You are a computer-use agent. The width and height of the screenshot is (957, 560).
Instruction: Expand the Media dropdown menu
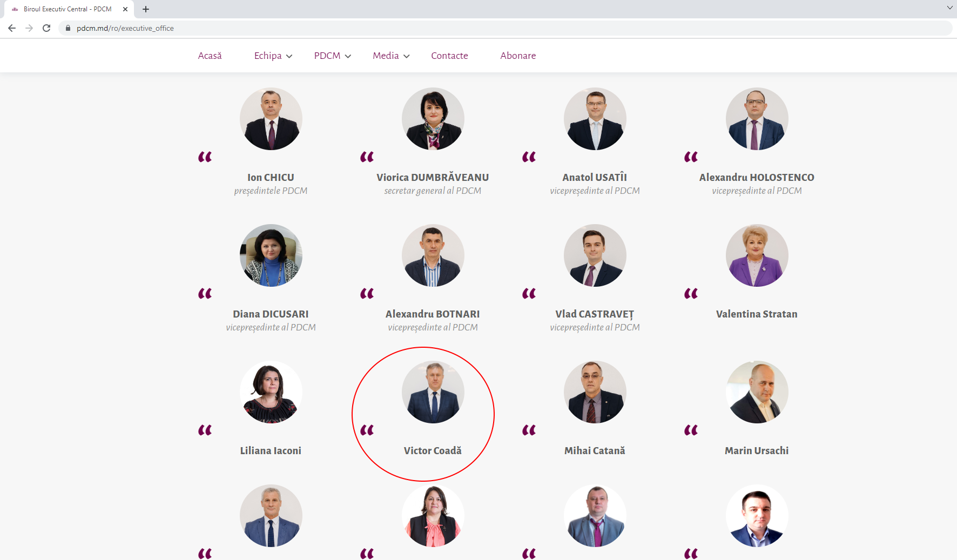391,56
